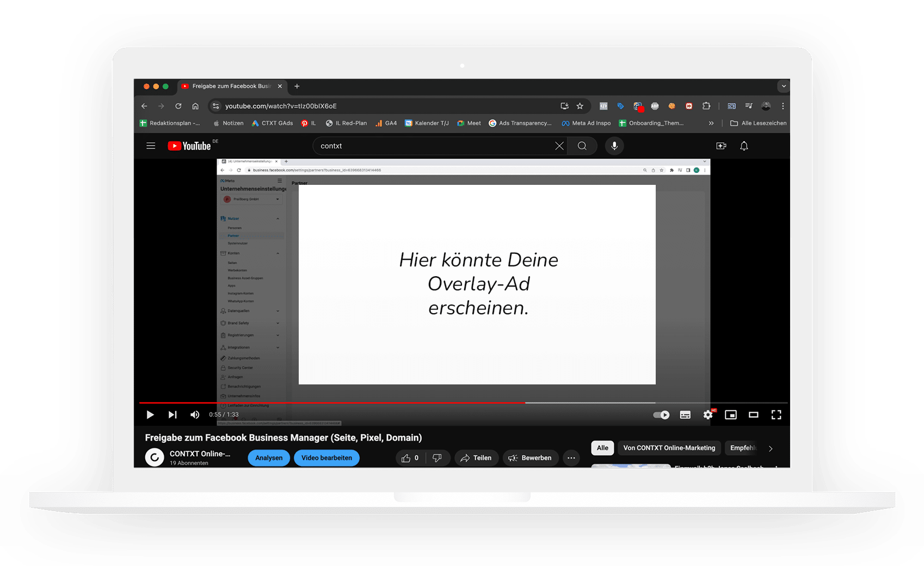Open the three-dot more actions menu below video
Viewport: 924px width, 572px height.
point(571,458)
